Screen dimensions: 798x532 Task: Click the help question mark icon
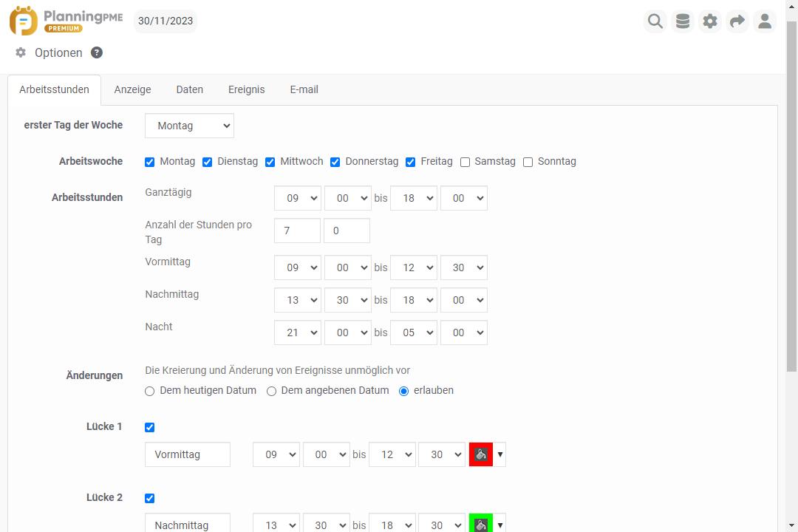click(97, 52)
